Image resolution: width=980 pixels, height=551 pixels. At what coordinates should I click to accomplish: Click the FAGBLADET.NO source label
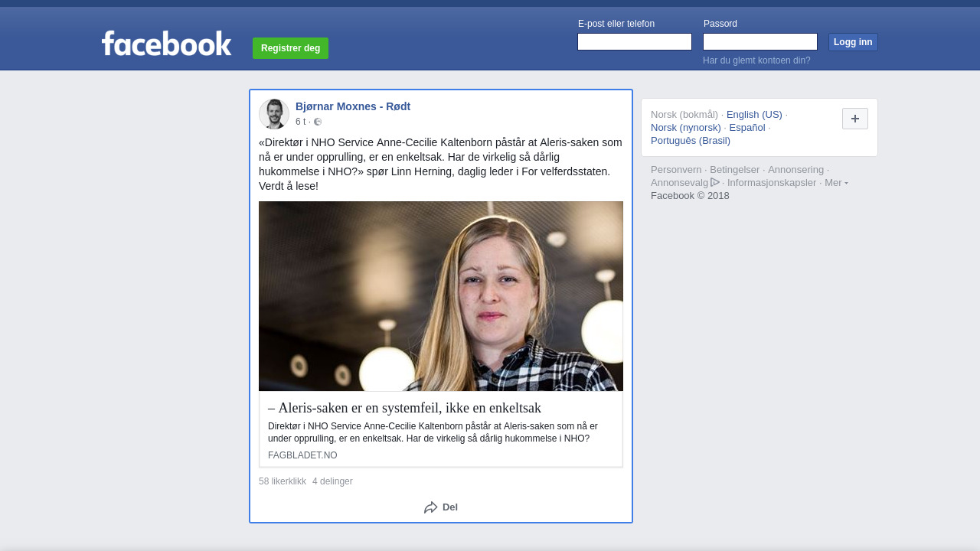coord(302,455)
